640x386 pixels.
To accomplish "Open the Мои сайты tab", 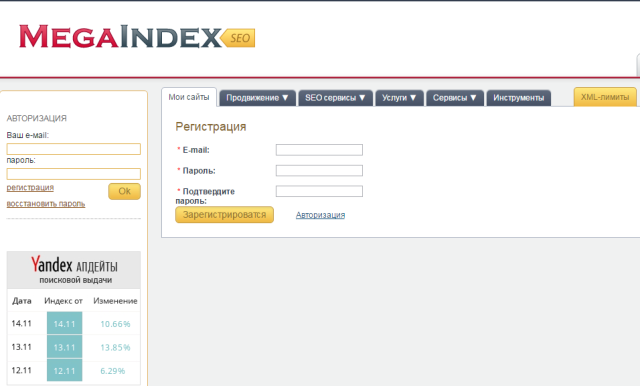I will 189,97.
